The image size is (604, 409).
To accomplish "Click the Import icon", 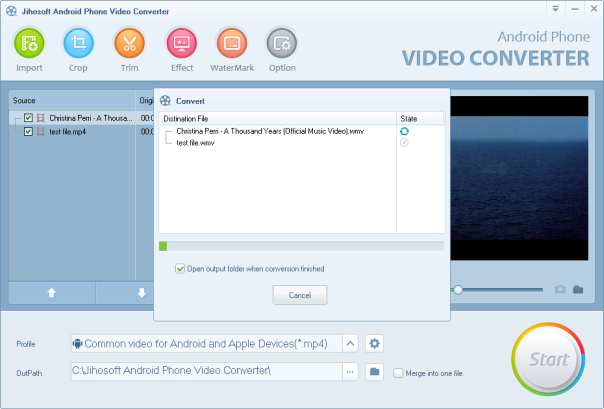I will (x=29, y=44).
